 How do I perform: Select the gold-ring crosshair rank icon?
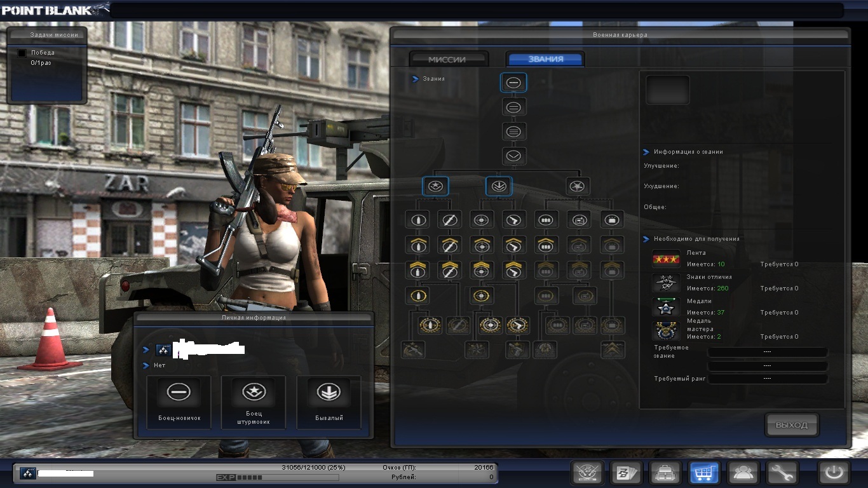click(482, 295)
